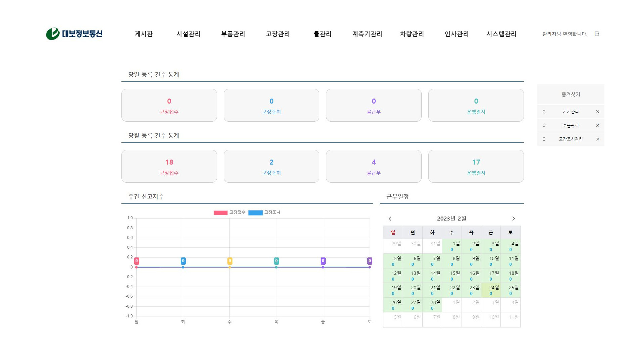Click reorder arrows next to 수불관리

pos(544,125)
